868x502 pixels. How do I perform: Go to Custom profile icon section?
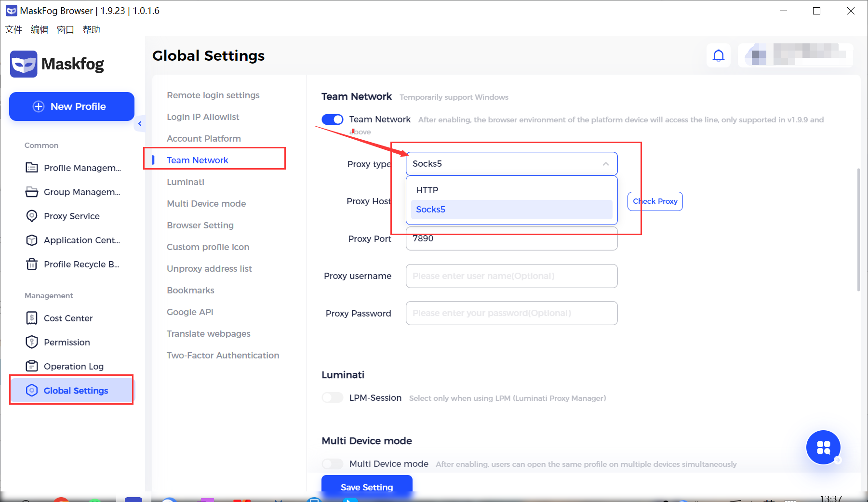208,247
